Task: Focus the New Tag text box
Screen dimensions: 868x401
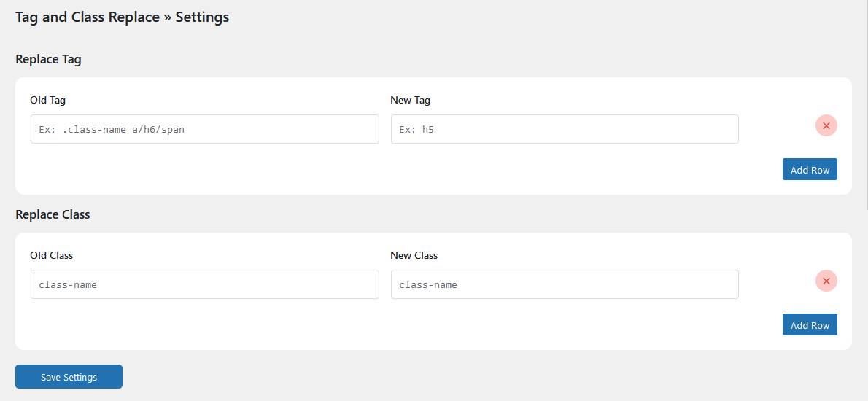Action: 564,129
